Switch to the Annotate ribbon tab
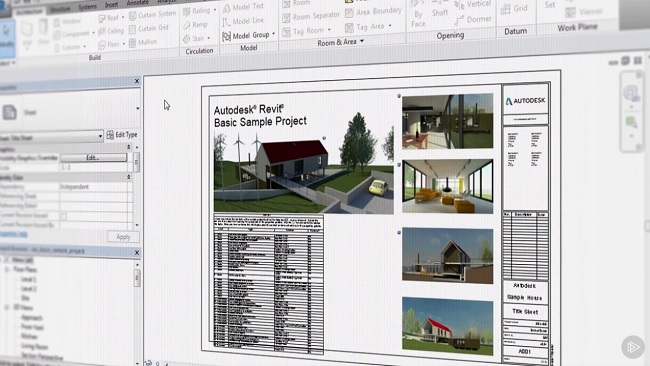Image resolution: width=650 pixels, height=366 pixels. pyautogui.click(x=138, y=2)
